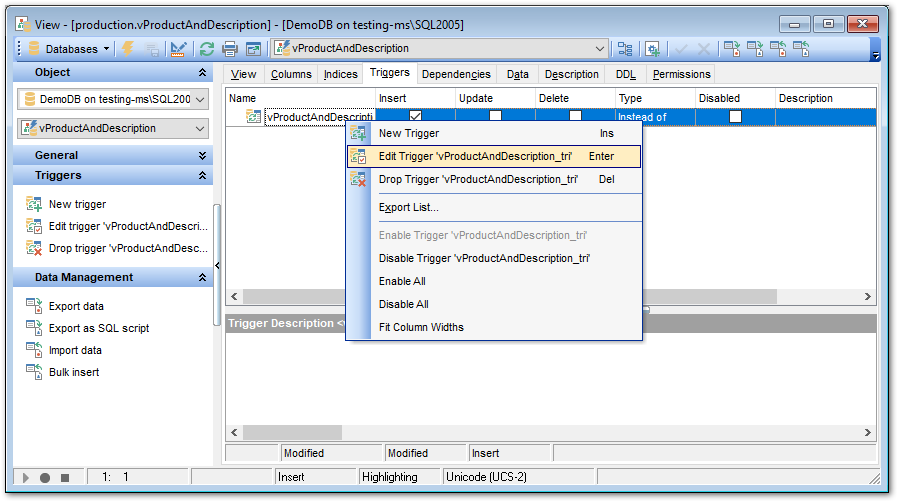Click the compile view icon with pencil
Screen dimensions: 898x502
(x=178, y=49)
